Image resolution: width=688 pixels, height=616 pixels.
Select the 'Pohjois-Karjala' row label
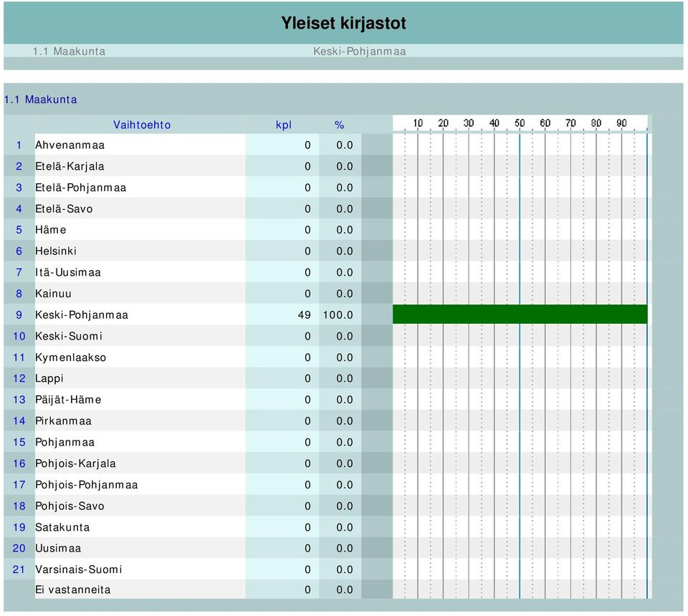pos(75,463)
